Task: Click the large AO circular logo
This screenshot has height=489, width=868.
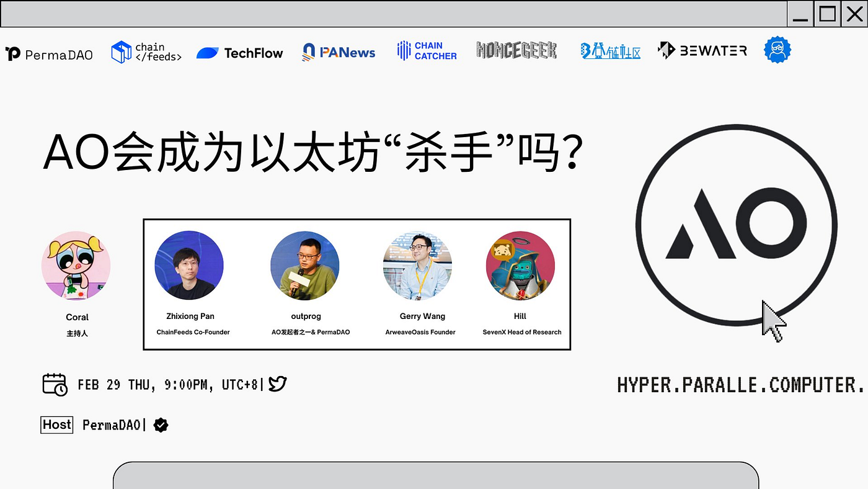Action: pyautogui.click(x=735, y=227)
